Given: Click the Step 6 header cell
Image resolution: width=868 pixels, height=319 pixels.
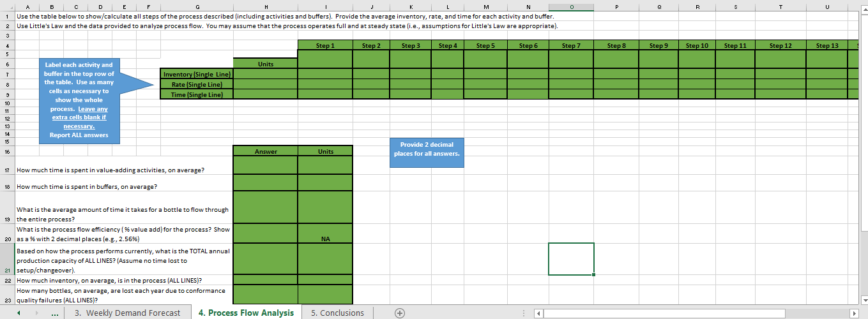Looking at the screenshot, I should coord(528,45).
